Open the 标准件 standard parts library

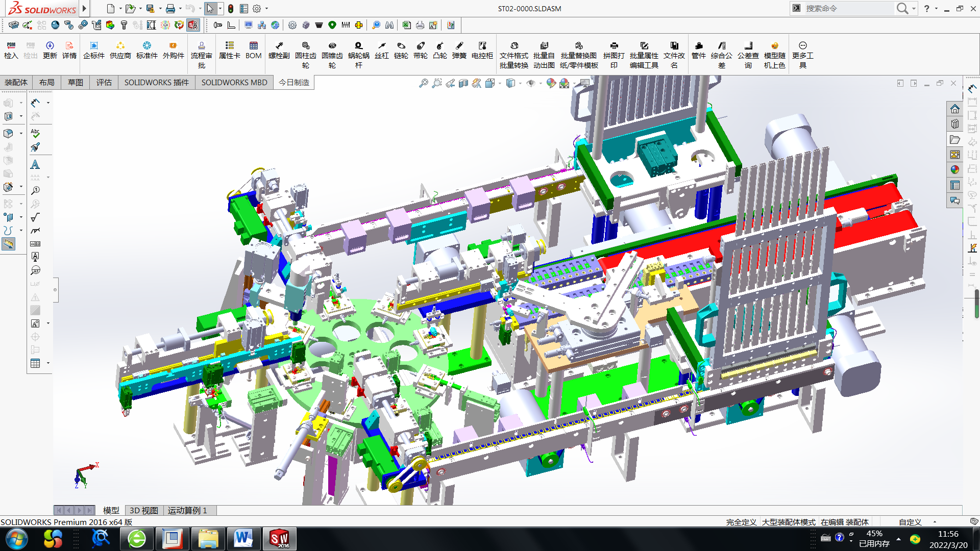(147, 50)
